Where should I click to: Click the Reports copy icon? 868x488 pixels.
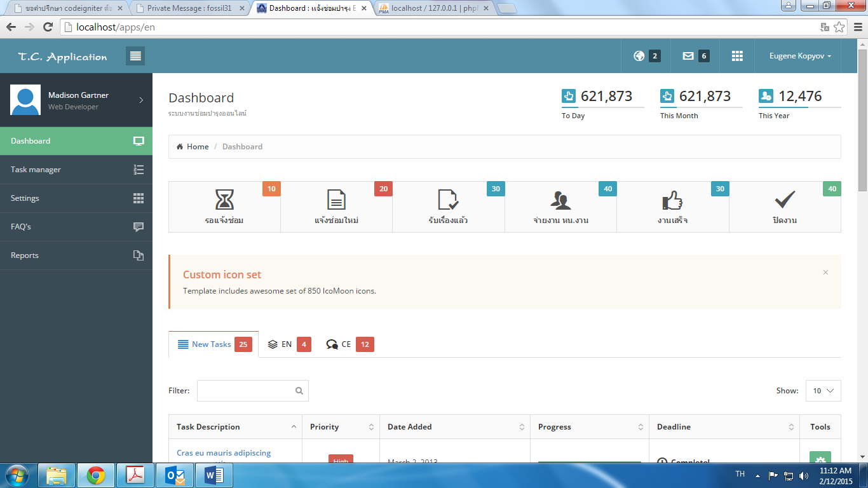139,255
